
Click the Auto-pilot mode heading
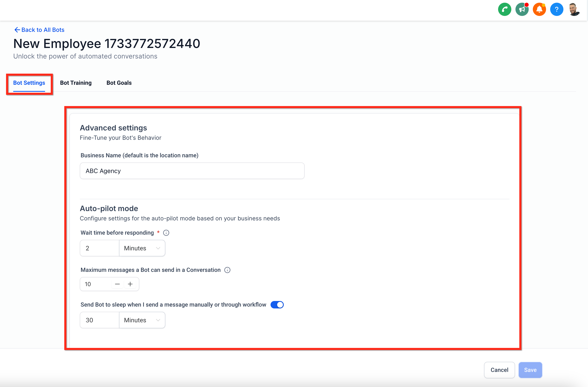(109, 208)
